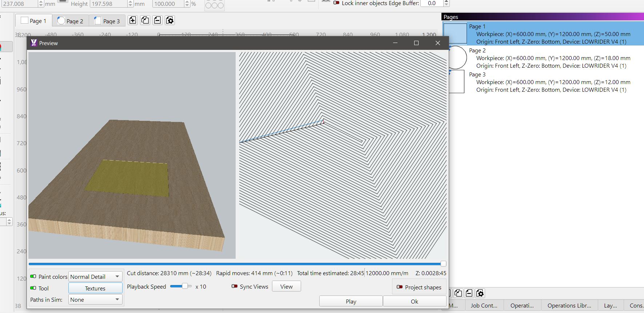Select Page 1 in the Pages list
This screenshot has width=644, height=313.
click(543, 34)
